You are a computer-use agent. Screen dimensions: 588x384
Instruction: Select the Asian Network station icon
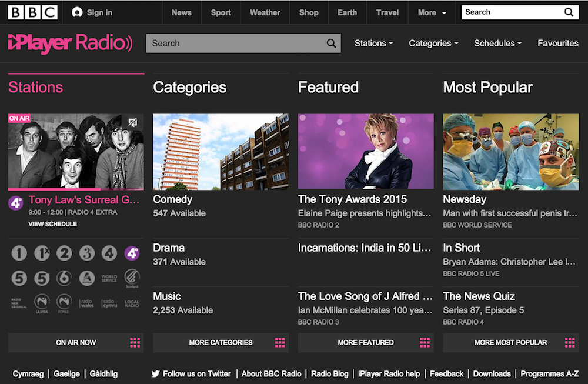point(87,278)
